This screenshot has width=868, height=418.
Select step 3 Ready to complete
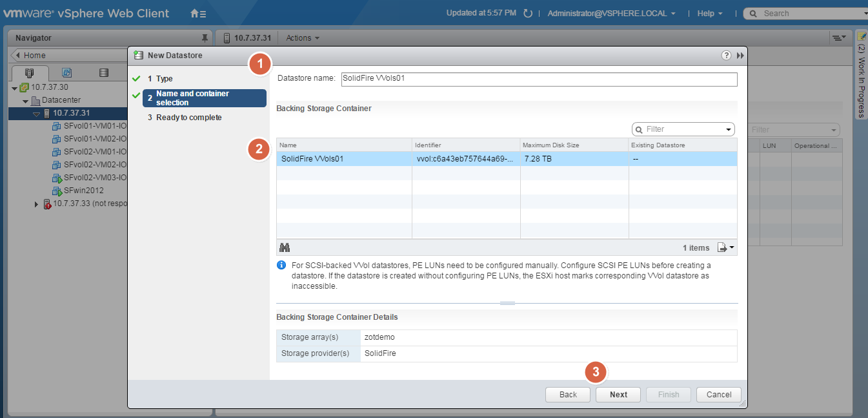click(184, 118)
